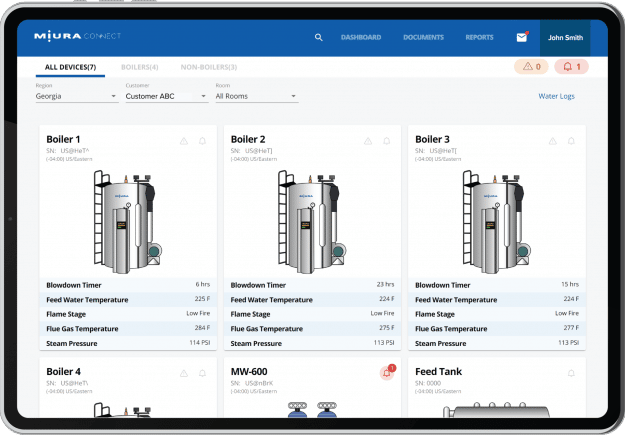Screen dimensions: 625x435
Task: Open the MW-600 card title
Action: tap(249, 372)
